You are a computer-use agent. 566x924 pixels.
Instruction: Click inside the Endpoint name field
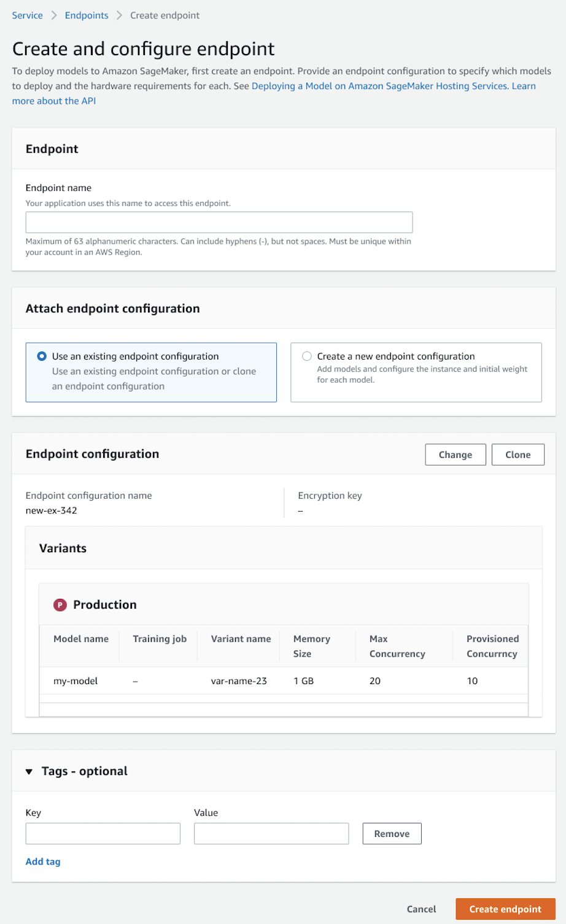point(219,222)
